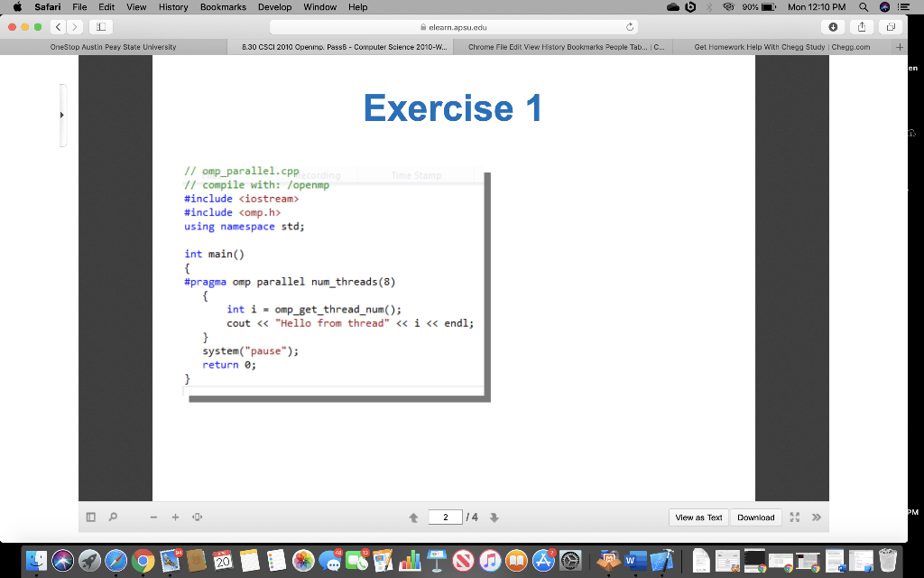The width and height of the screenshot is (924, 578).
Task: Select the fit-to-page icon in the PDF toolbar
Action: click(x=197, y=517)
